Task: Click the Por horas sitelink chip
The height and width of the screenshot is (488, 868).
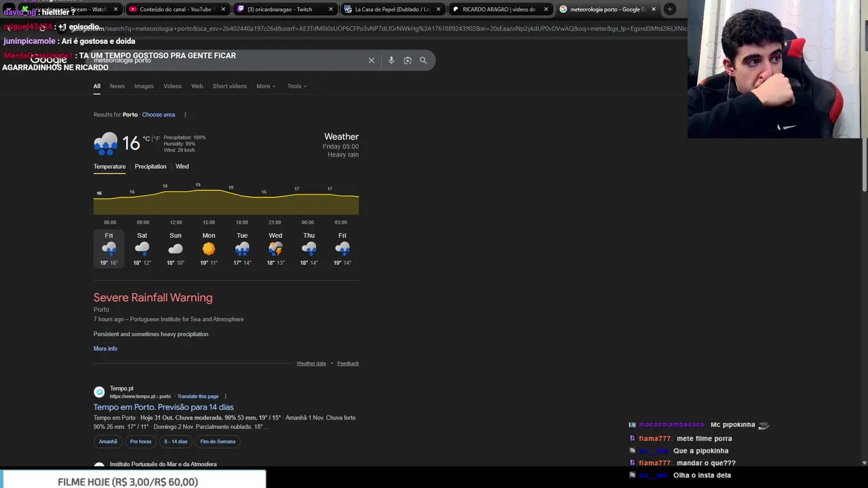Action: [x=140, y=441]
